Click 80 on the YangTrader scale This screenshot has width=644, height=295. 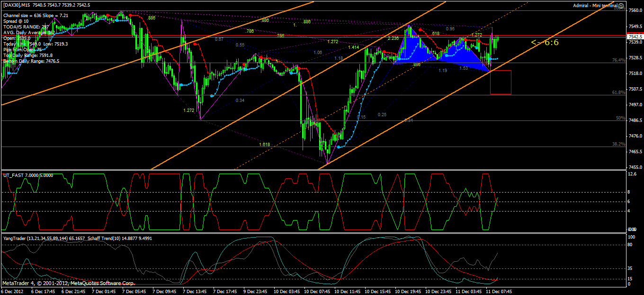[630, 245]
